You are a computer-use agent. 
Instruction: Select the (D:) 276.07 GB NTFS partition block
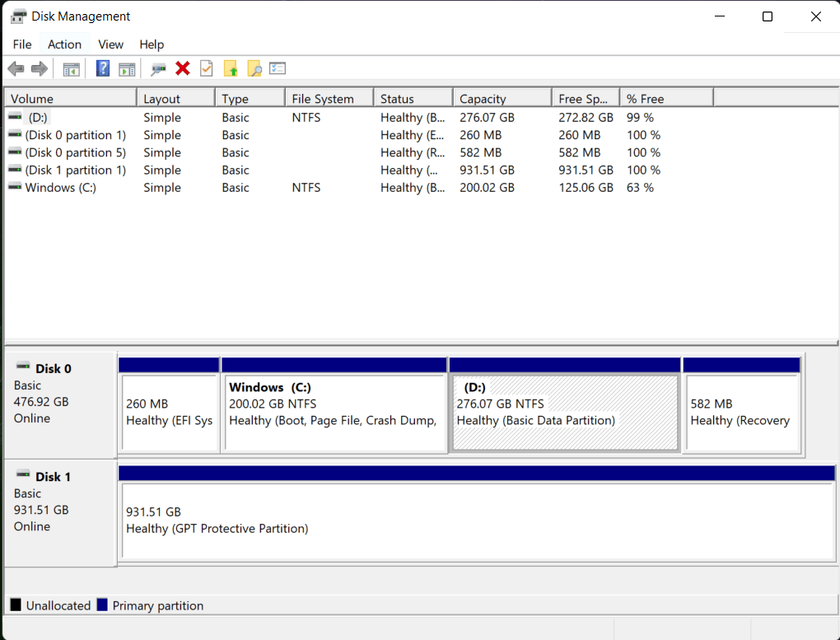coord(565,406)
